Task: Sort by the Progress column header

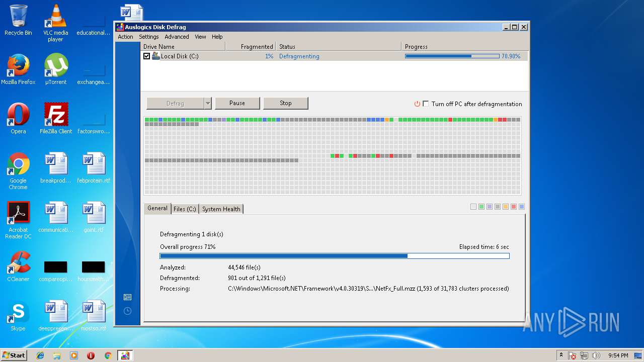Action: click(x=465, y=47)
